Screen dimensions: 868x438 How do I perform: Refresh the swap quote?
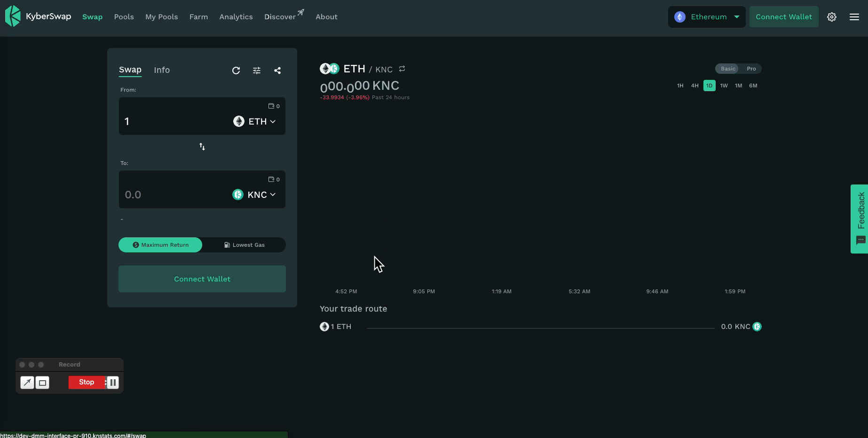coord(236,70)
